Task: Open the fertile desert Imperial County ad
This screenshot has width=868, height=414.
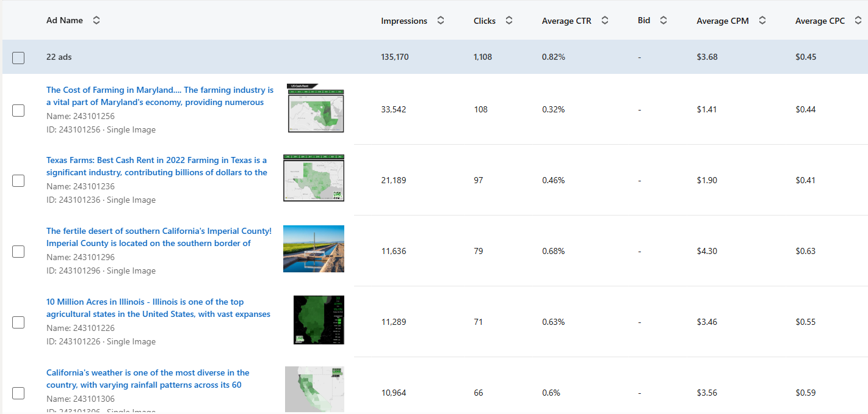Action: (x=159, y=237)
